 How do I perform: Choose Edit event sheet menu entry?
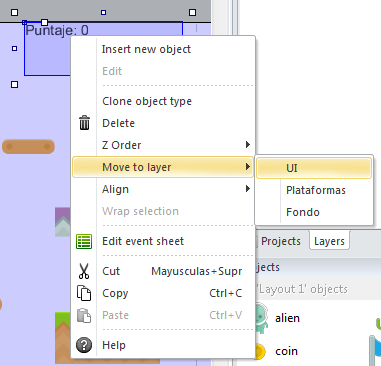[163, 241]
